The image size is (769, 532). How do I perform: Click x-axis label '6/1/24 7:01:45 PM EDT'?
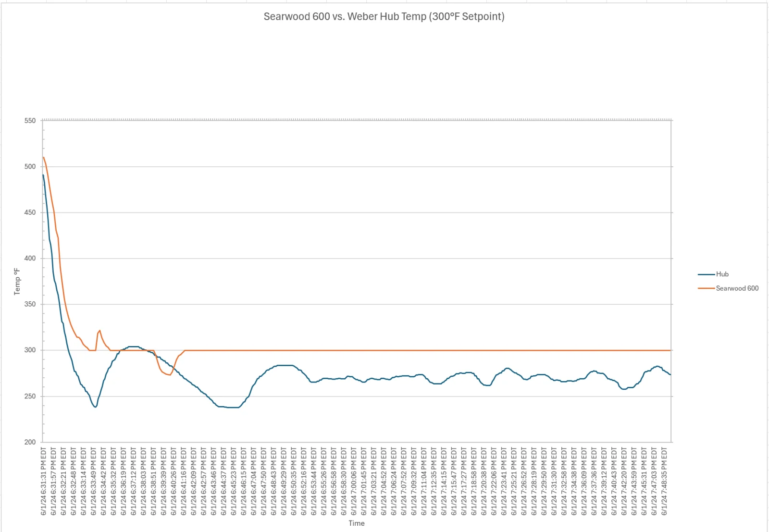coord(364,482)
